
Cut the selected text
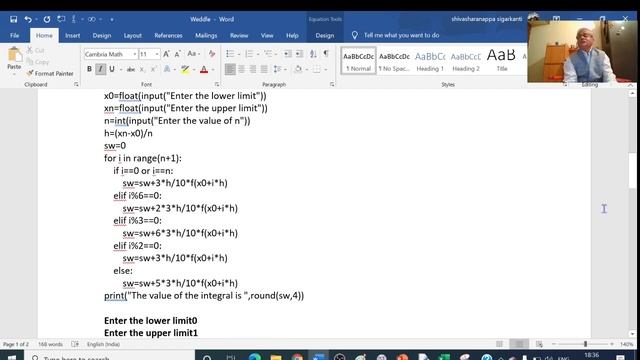point(36,50)
